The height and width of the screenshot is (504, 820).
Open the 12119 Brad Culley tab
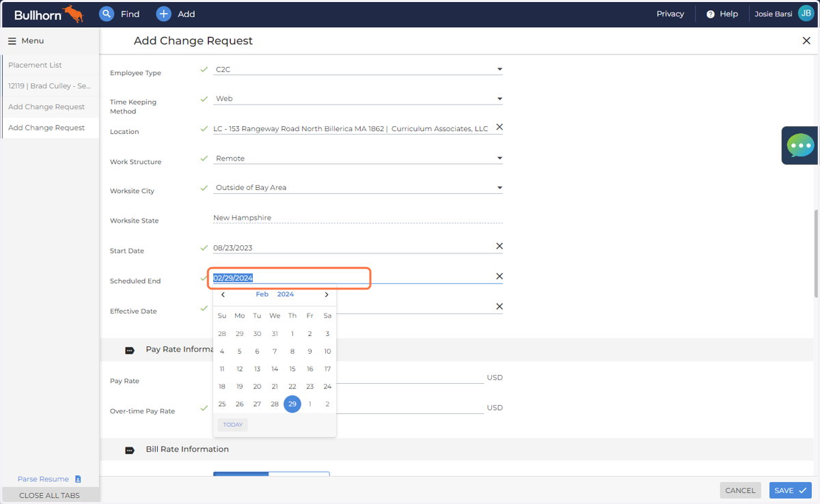click(x=50, y=86)
